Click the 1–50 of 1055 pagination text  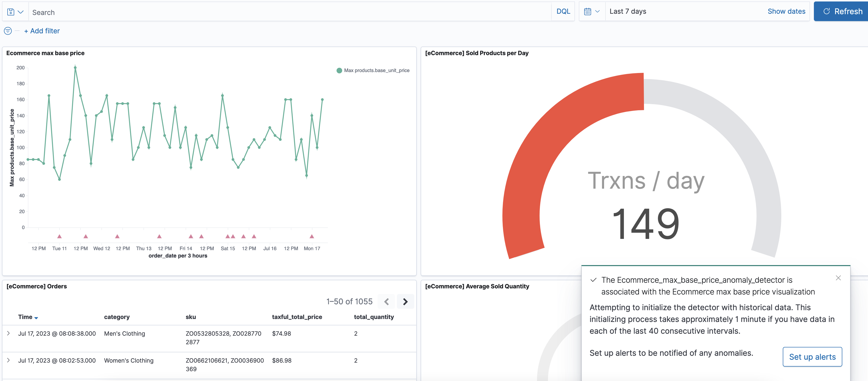pyautogui.click(x=349, y=301)
